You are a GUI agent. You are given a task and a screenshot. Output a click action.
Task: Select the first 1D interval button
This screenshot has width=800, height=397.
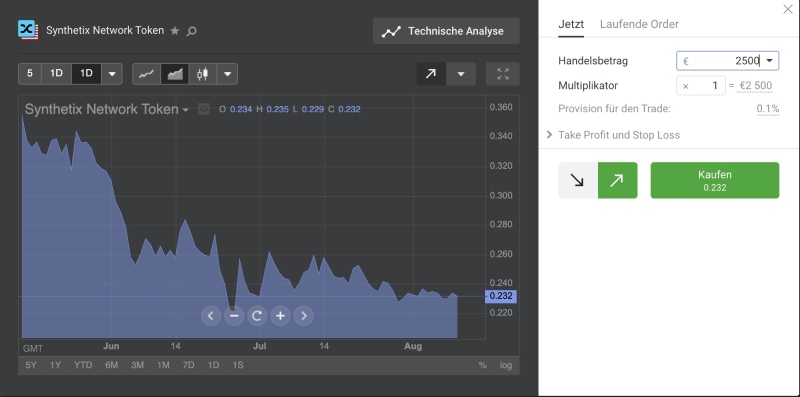pyautogui.click(x=56, y=73)
